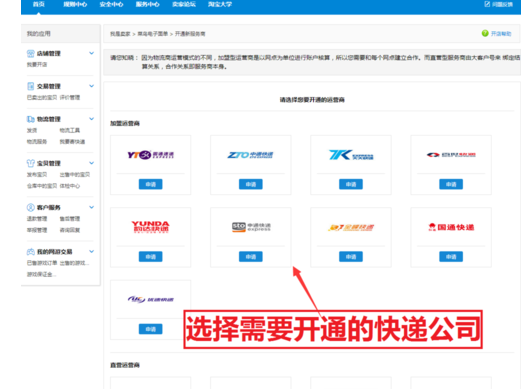Collapse the 店铺管理 section chevron
The height and width of the screenshot is (389, 523).
91,53
